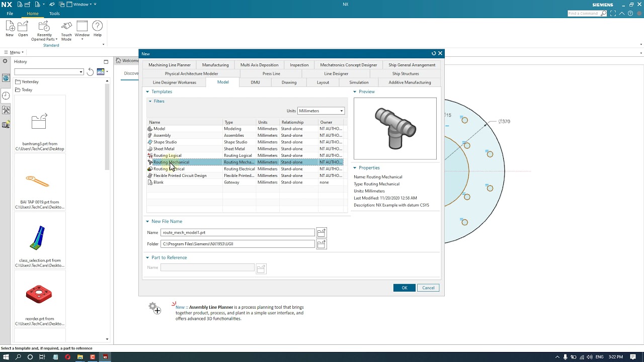
Task: Open the Units dropdown in Filters
Action: (x=321, y=111)
